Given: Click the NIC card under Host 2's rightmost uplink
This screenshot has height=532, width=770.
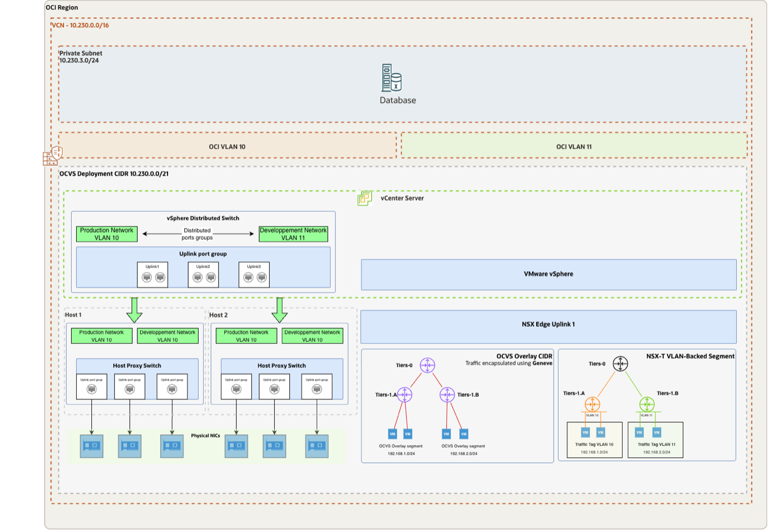Looking at the screenshot, I should (317, 446).
